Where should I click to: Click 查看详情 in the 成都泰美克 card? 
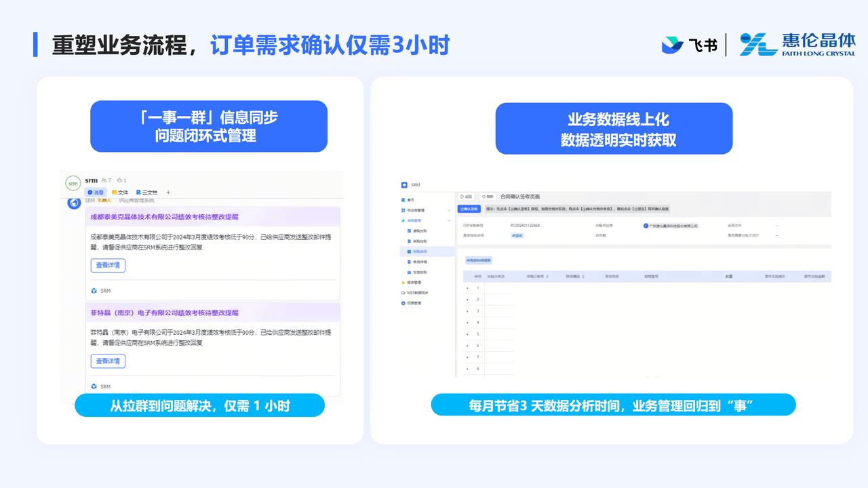[x=108, y=266]
